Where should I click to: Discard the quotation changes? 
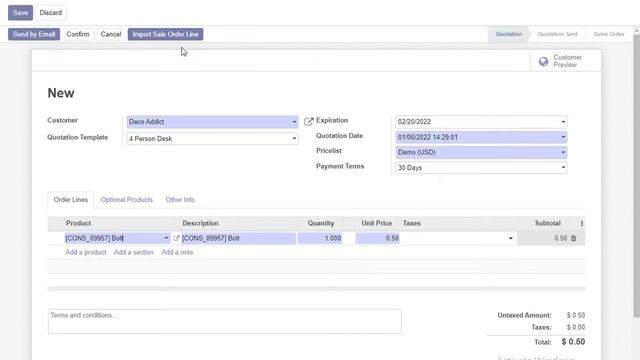51,13
